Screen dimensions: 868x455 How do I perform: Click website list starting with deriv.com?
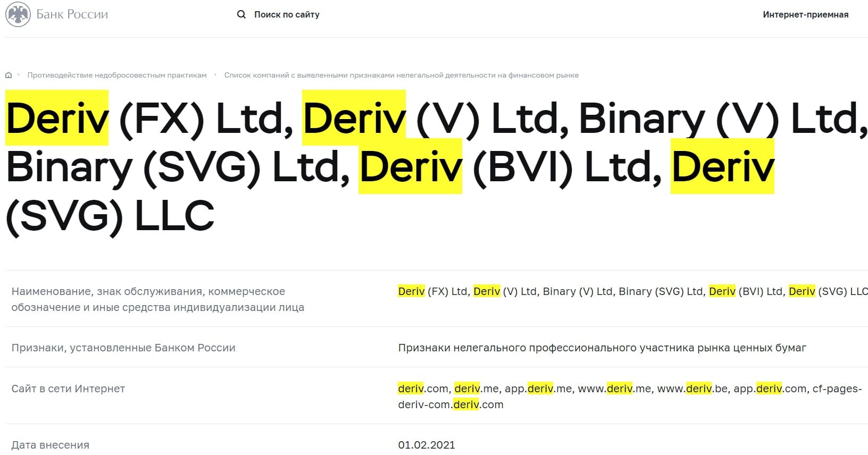click(x=630, y=397)
